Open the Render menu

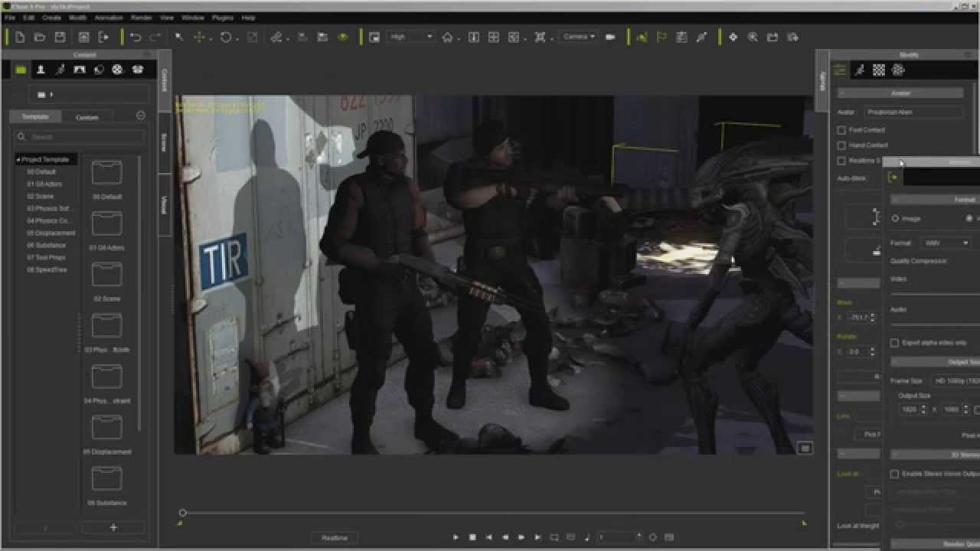click(x=142, y=17)
